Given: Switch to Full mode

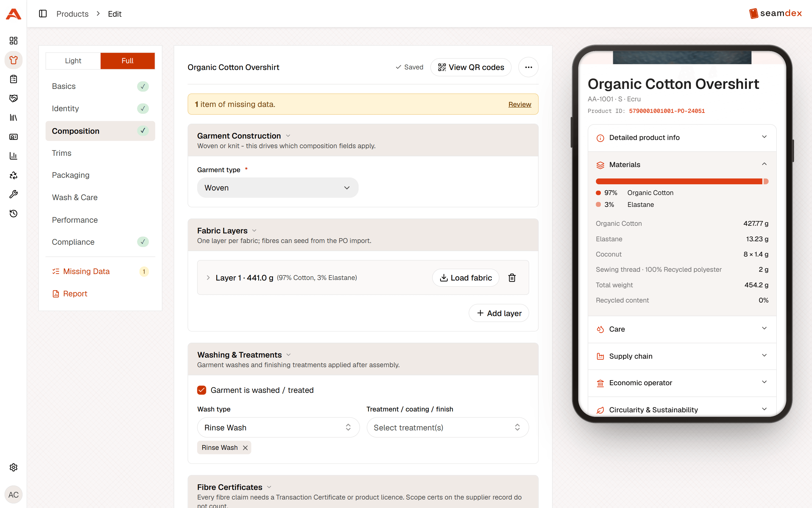Looking at the screenshot, I should (x=127, y=61).
